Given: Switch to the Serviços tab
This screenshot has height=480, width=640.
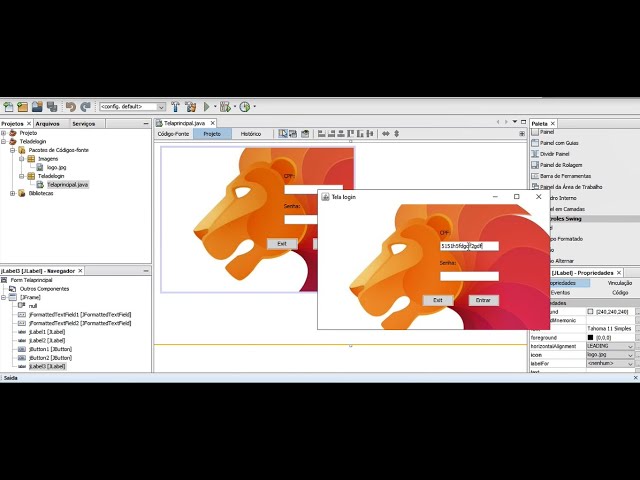Looking at the screenshot, I should [x=84, y=124].
